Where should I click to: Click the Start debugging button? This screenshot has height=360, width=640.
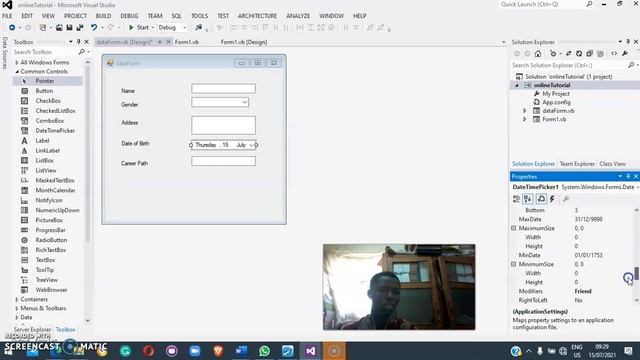tap(139, 27)
